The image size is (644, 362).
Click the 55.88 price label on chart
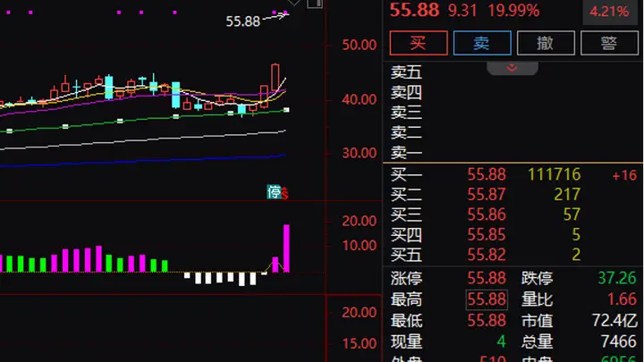[242, 21]
